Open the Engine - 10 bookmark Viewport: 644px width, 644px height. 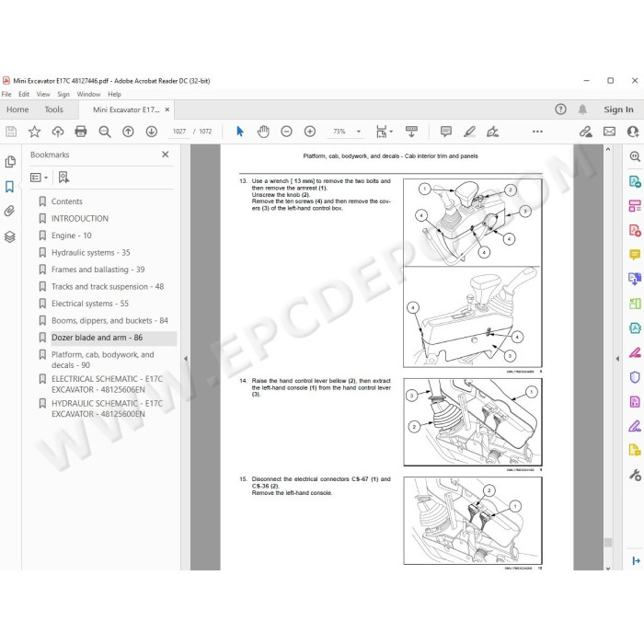[72, 236]
